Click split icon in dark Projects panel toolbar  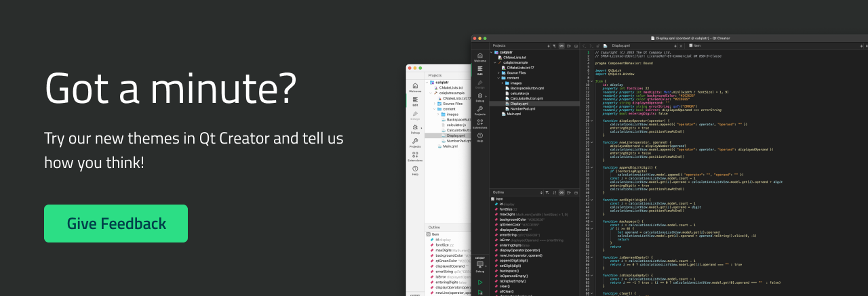tap(569, 45)
